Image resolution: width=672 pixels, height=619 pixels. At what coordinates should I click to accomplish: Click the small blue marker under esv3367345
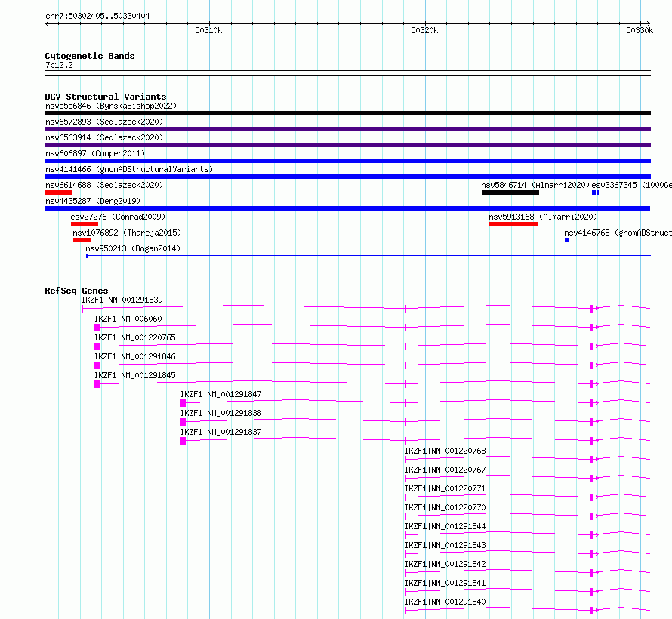click(x=595, y=192)
